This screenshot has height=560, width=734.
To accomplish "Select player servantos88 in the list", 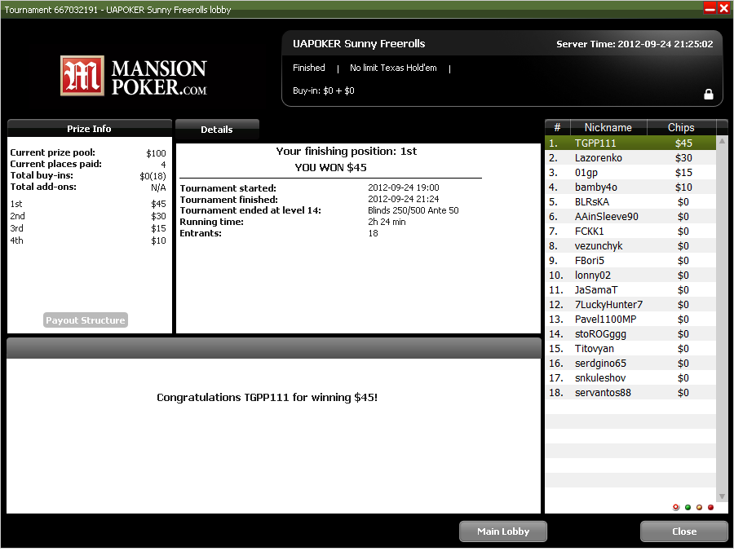I will coord(630,392).
